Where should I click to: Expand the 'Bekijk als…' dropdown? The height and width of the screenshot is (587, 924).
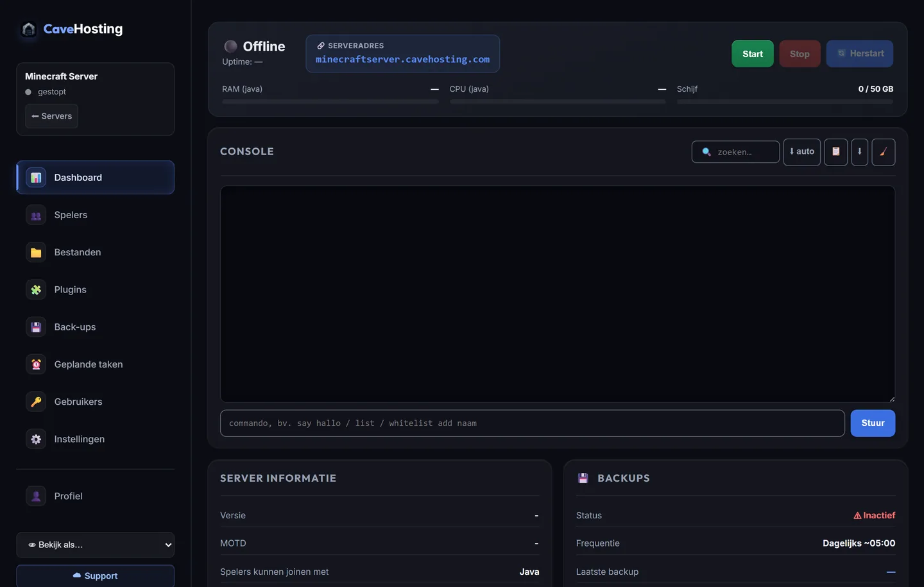95,545
